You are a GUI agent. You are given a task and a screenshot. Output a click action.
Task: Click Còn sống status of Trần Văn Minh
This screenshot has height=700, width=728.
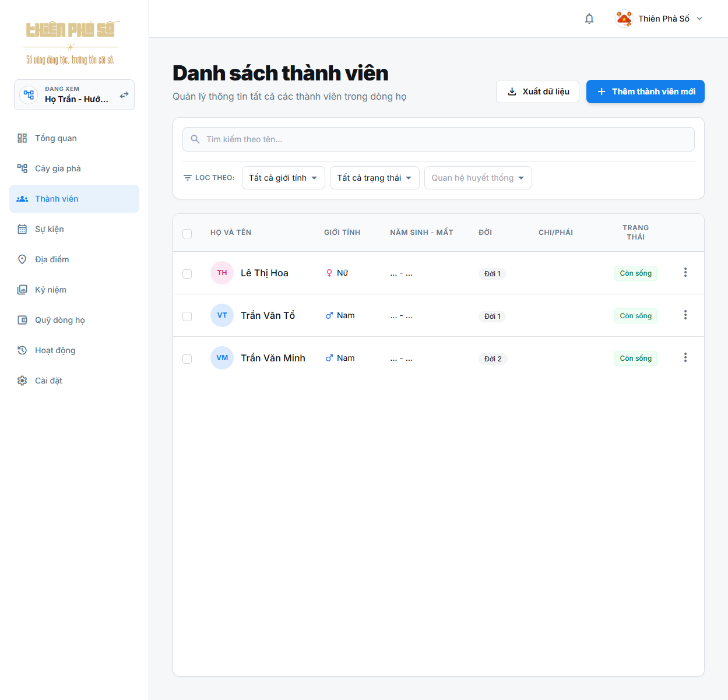[635, 358]
